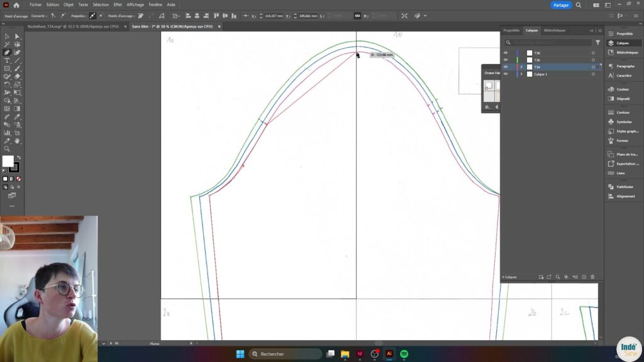Open the Pathfinder panel
Viewport: 644px width, 362px height.
pyautogui.click(x=624, y=187)
